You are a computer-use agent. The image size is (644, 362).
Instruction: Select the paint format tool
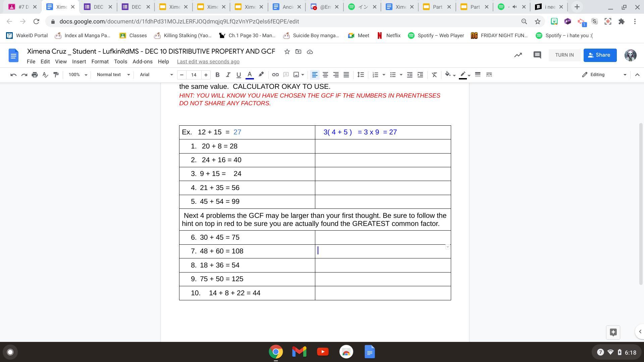click(56, 75)
